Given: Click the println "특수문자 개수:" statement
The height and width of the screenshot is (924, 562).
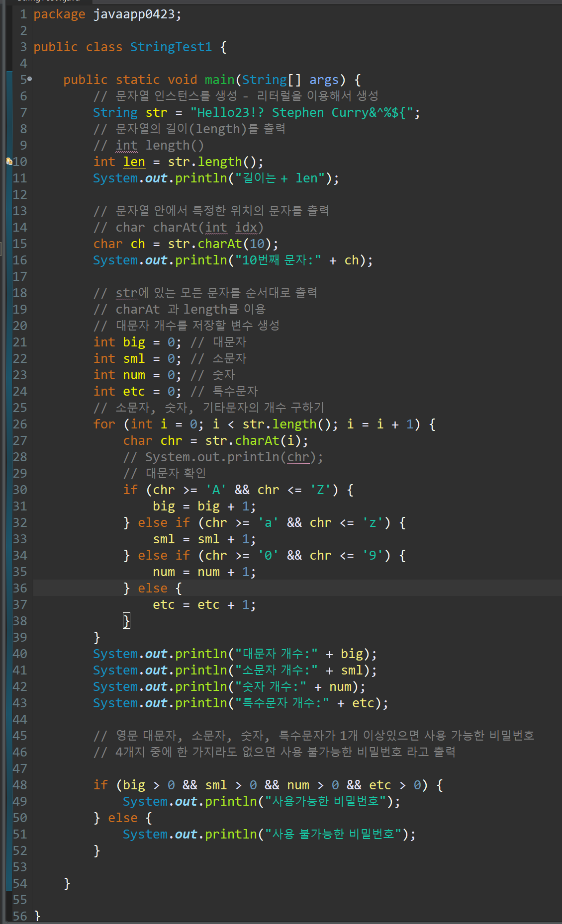Looking at the screenshot, I should [241, 703].
